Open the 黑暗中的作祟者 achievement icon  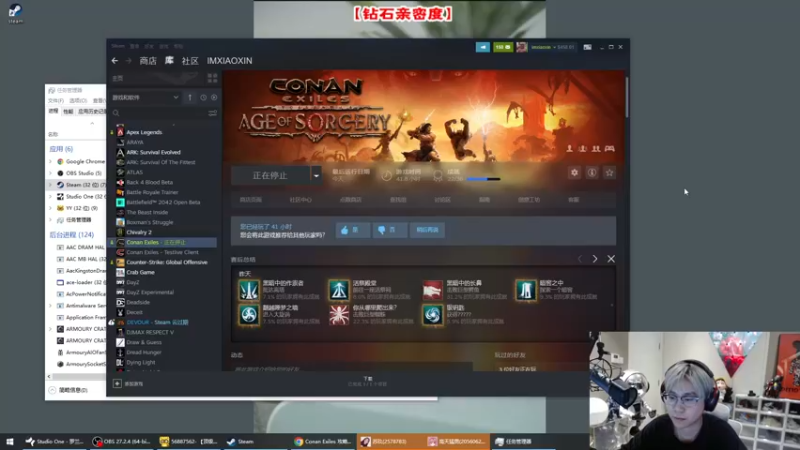pyautogui.click(x=249, y=290)
